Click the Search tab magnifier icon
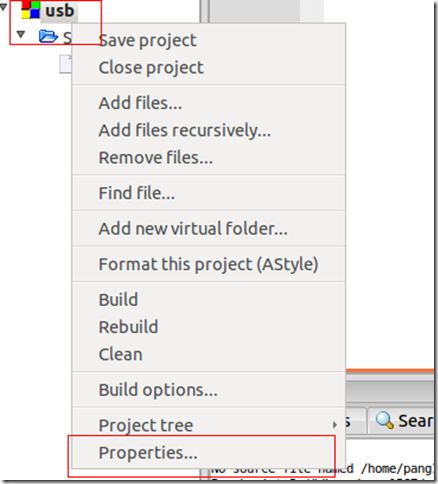Image resolution: width=438 pixels, height=484 pixels. click(x=384, y=420)
